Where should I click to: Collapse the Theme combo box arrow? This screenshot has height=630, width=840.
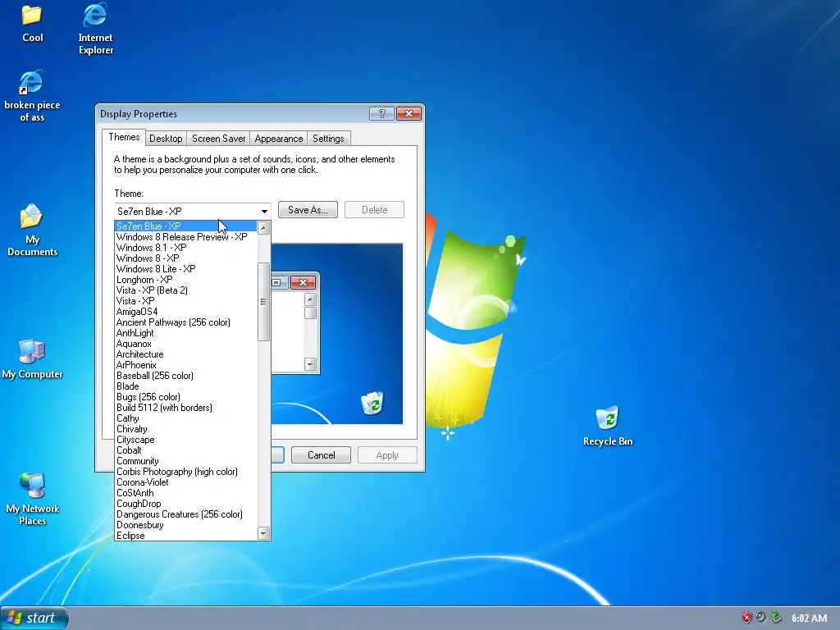coord(264,211)
